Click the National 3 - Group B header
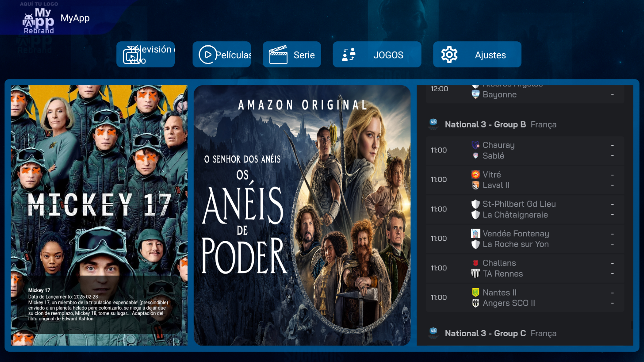 pos(485,124)
